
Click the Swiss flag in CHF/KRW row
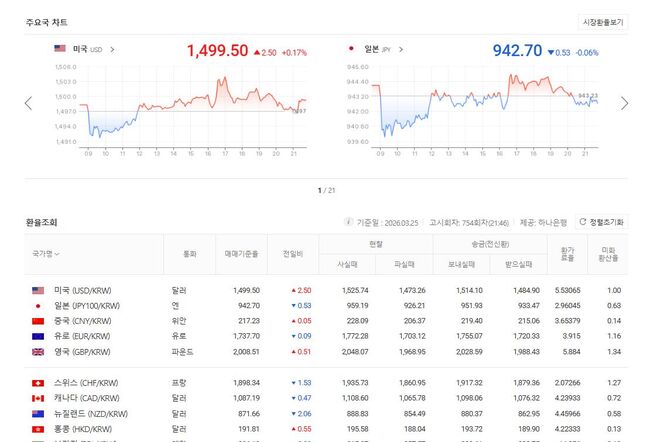39,383
